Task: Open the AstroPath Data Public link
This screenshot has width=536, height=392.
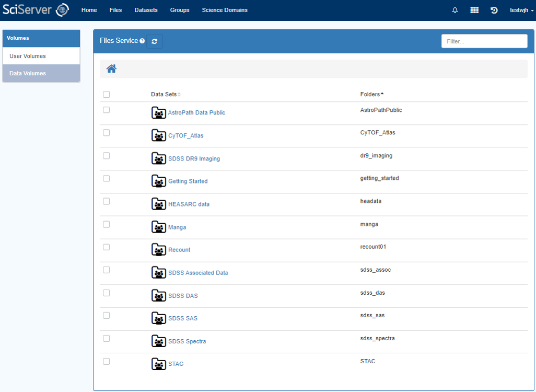Action: (196, 112)
